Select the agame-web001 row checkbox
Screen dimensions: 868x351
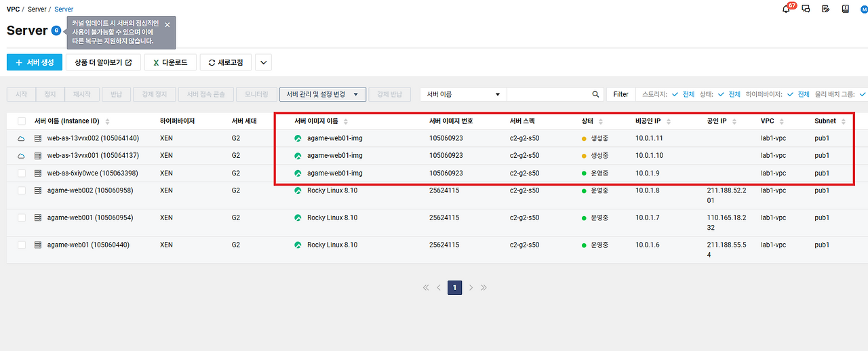coord(22,218)
